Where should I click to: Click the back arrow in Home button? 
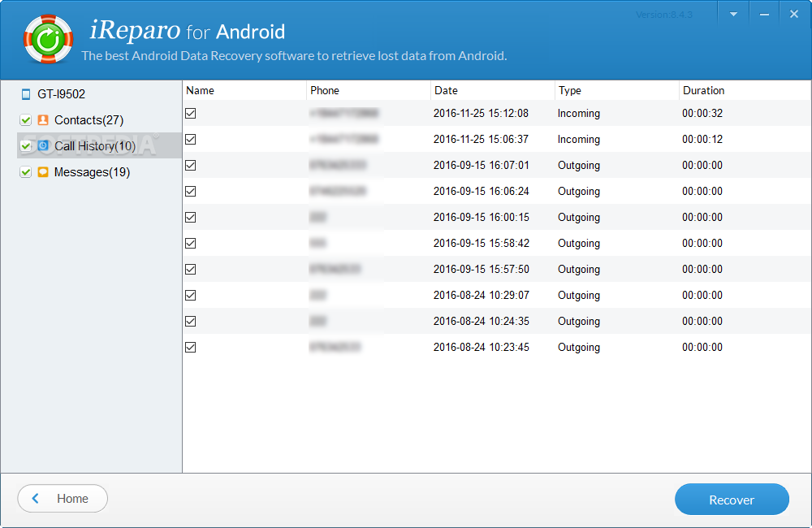[35, 499]
